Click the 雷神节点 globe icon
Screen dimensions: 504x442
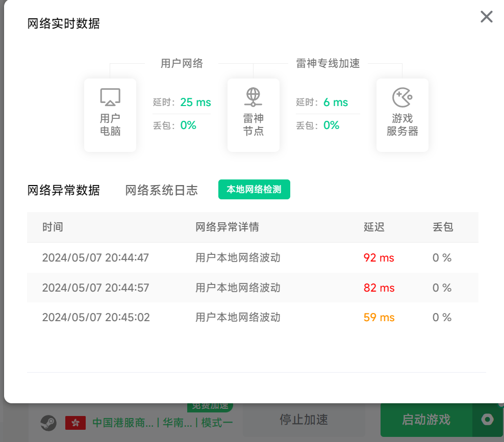[253, 97]
